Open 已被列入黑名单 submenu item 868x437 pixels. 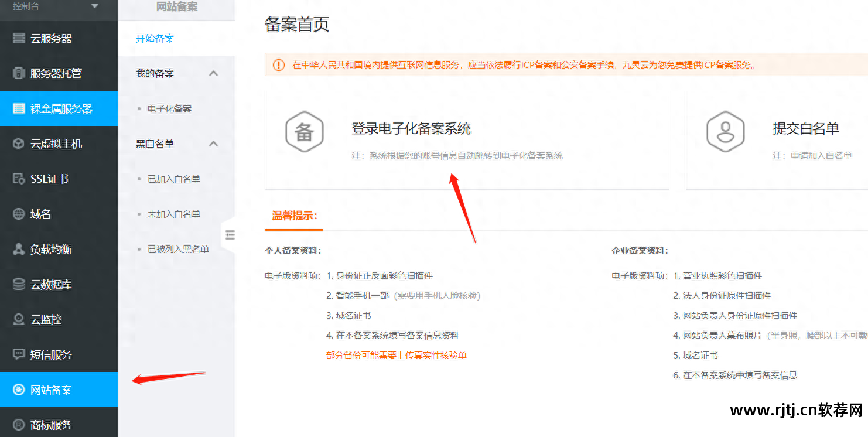coord(177,250)
